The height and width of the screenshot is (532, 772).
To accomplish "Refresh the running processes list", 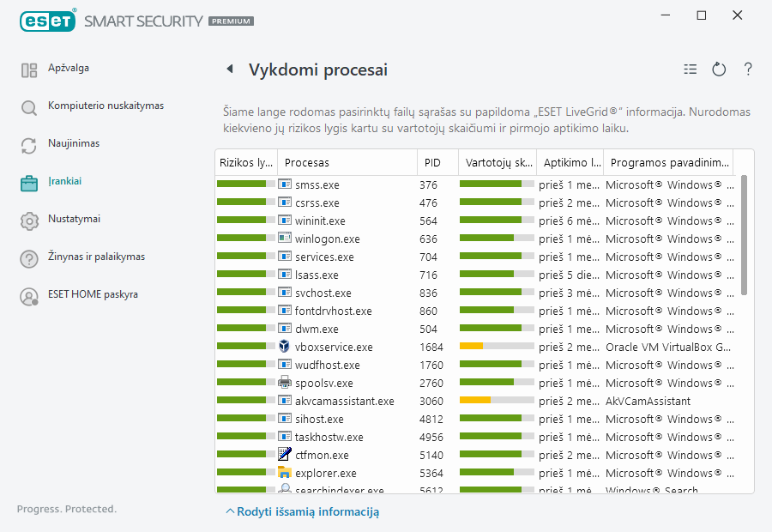I will (719, 70).
